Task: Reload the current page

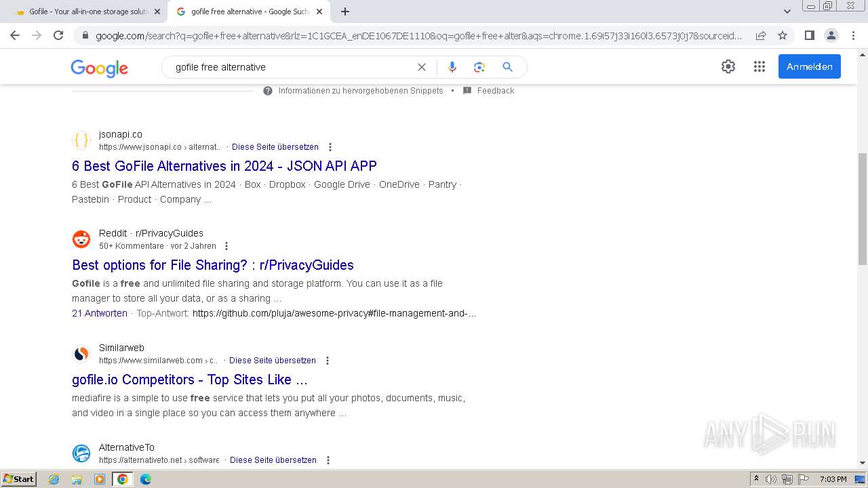Action: point(58,35)
